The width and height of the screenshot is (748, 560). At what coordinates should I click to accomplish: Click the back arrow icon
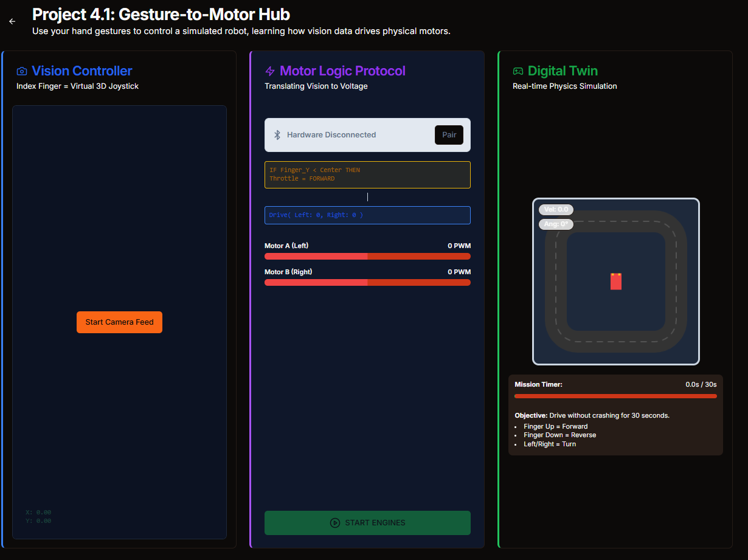coord(12,21)
